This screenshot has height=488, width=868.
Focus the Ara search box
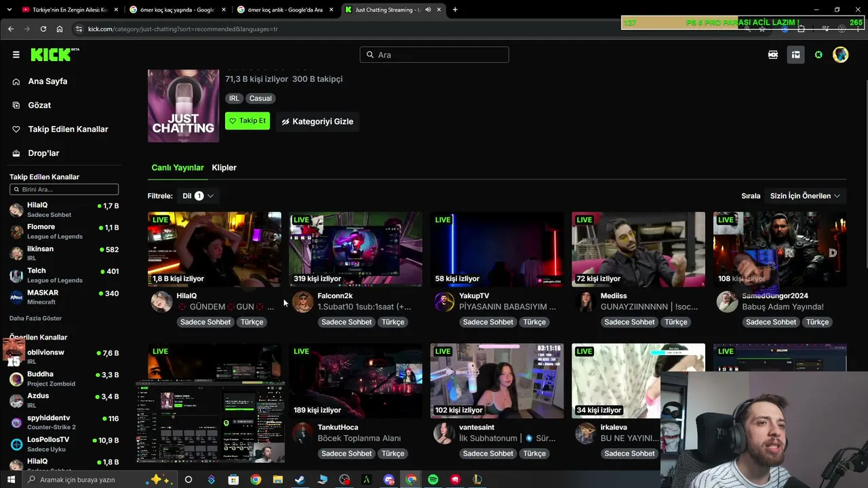(x=434, y=55)
